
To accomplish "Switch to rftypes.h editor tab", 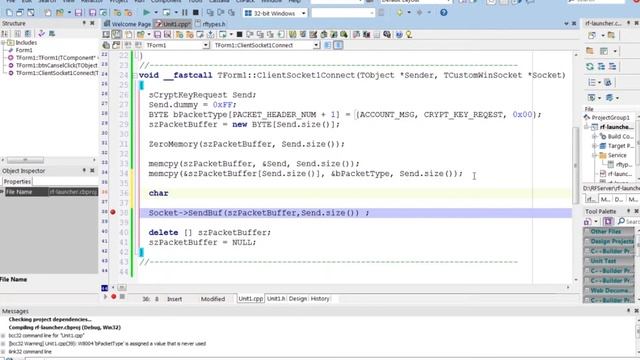I will click(210, 24).
